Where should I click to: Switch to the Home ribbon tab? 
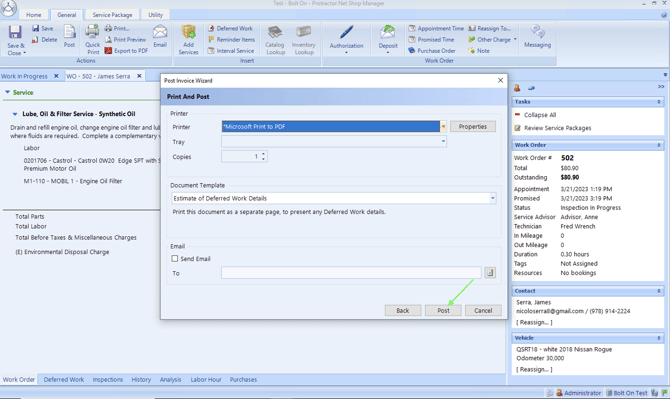(34, 15)
